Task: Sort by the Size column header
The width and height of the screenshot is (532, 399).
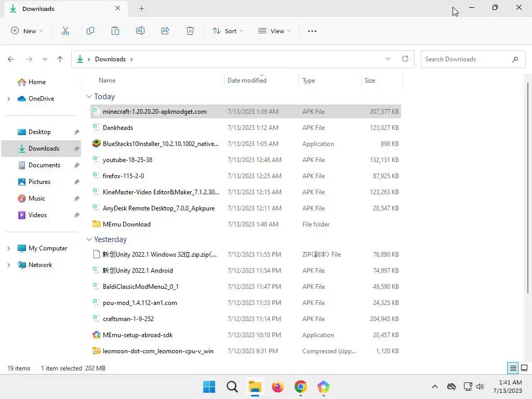Action: [369, 81]
